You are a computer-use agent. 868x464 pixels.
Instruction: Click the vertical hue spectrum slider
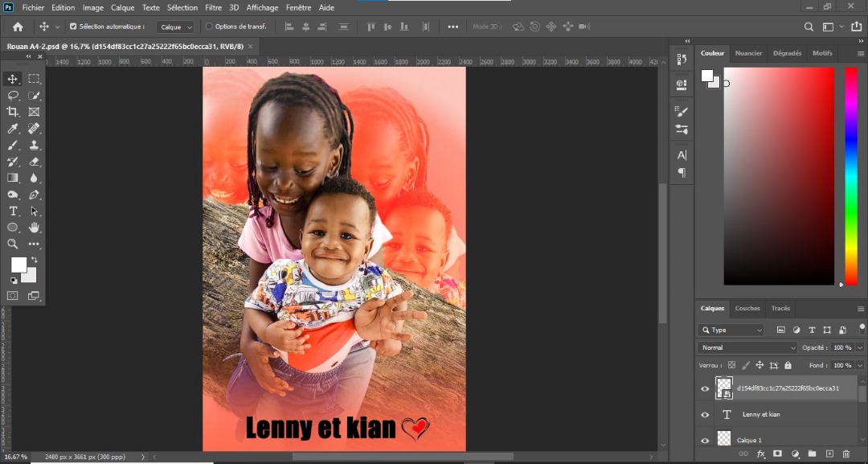850,175
